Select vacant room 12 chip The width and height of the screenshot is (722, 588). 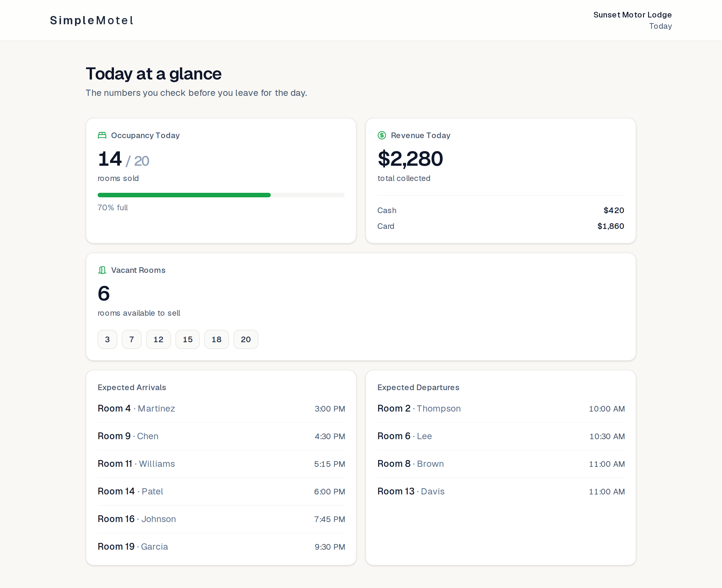pyautogui.click(x=159, y=339)
